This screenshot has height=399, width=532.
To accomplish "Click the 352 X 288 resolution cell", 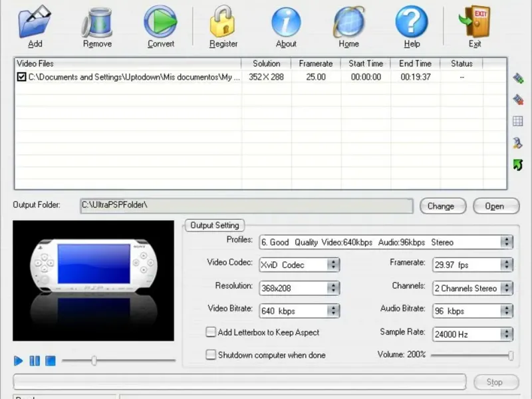I will coord(266,77).
